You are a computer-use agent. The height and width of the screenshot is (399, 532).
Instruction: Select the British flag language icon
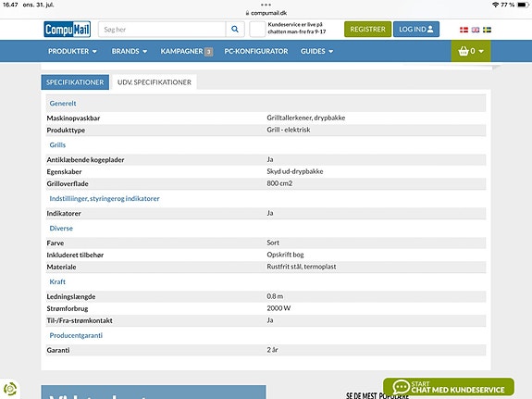[x=476, y=30]
